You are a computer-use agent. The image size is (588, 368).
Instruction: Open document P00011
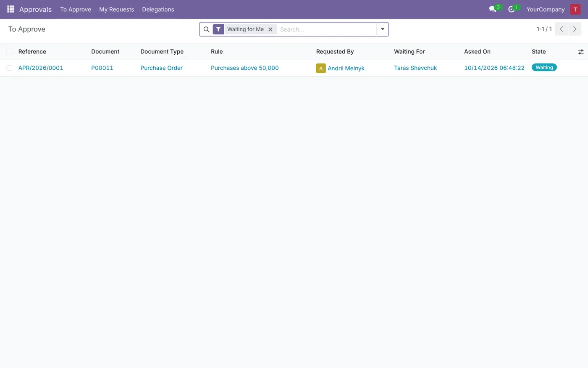pos(102,68)
